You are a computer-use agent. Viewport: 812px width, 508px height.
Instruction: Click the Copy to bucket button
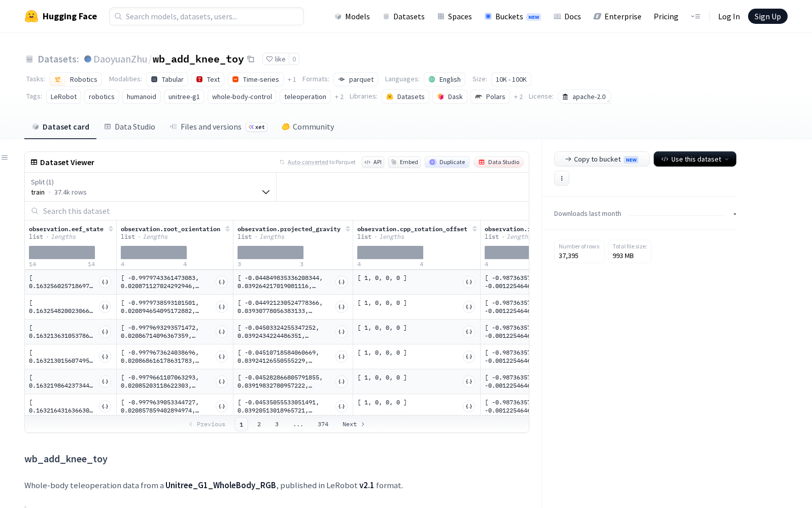tap(601, 159)
